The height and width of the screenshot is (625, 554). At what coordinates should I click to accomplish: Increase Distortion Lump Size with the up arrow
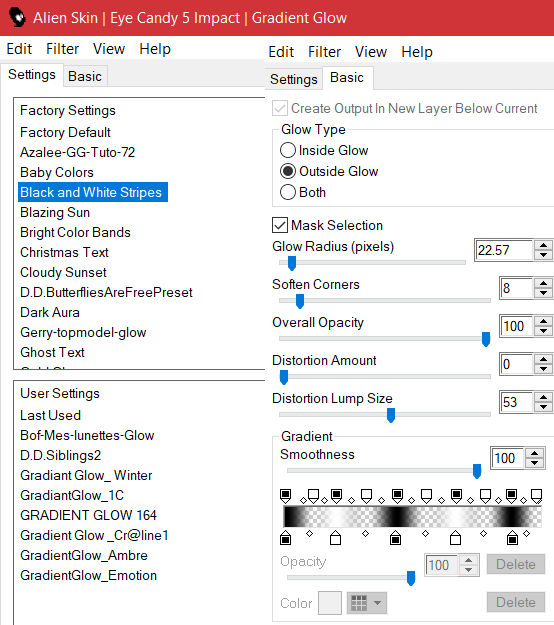tap(543, 397)
